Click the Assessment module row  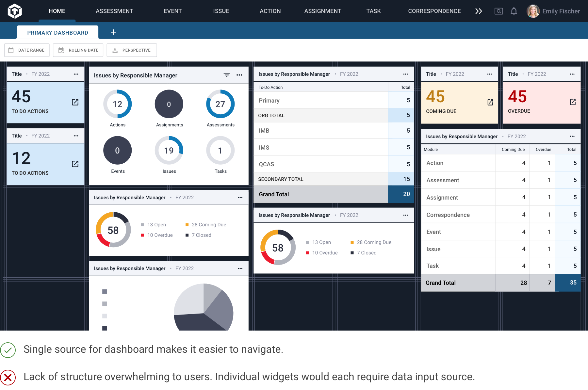click(501, 180)
